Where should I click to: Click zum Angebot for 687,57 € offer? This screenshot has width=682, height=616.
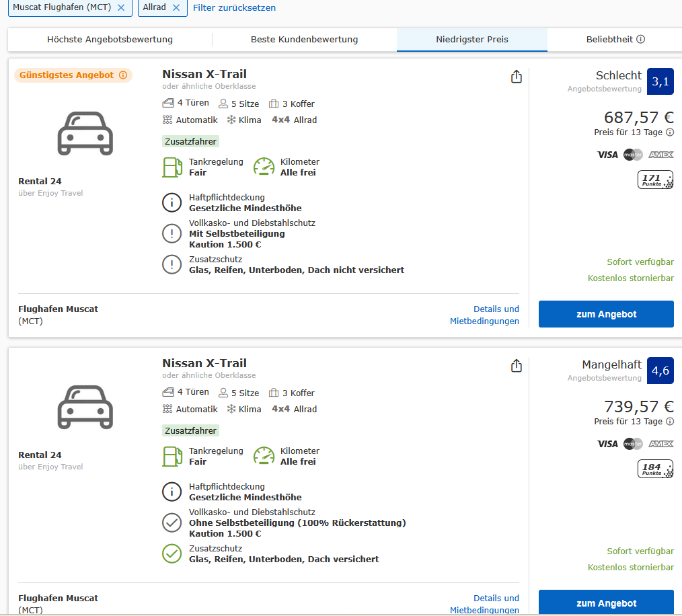tap(606, 314)
